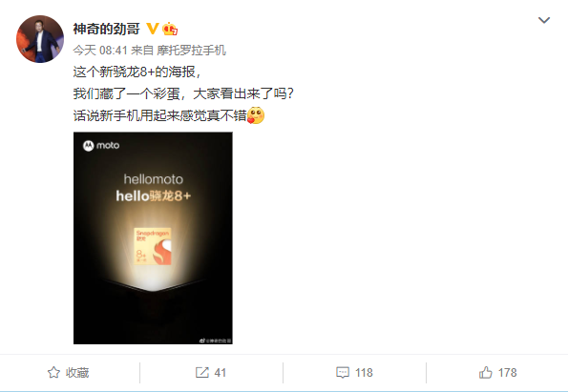Click the 收藏 text label
Screen dimensions: 568x392
point(77,373)
